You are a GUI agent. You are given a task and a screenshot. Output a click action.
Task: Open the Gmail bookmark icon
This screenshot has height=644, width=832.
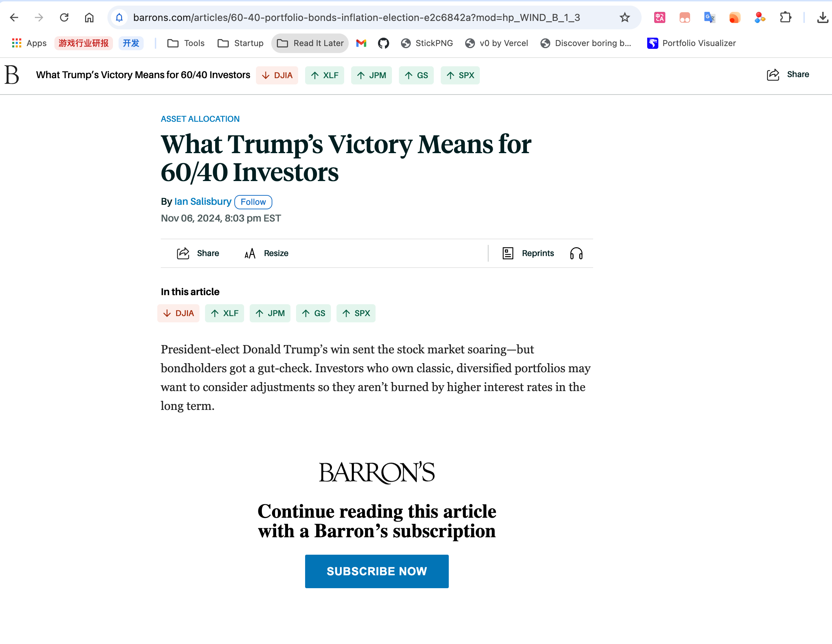point(361,43)
